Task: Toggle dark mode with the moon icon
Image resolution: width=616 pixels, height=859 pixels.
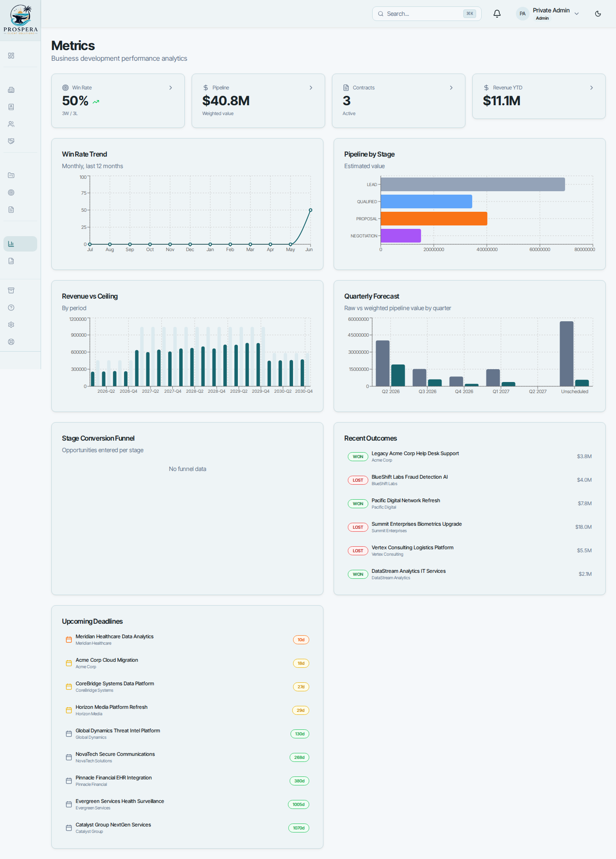Action: pyautogui.click(x=598, y=14)
